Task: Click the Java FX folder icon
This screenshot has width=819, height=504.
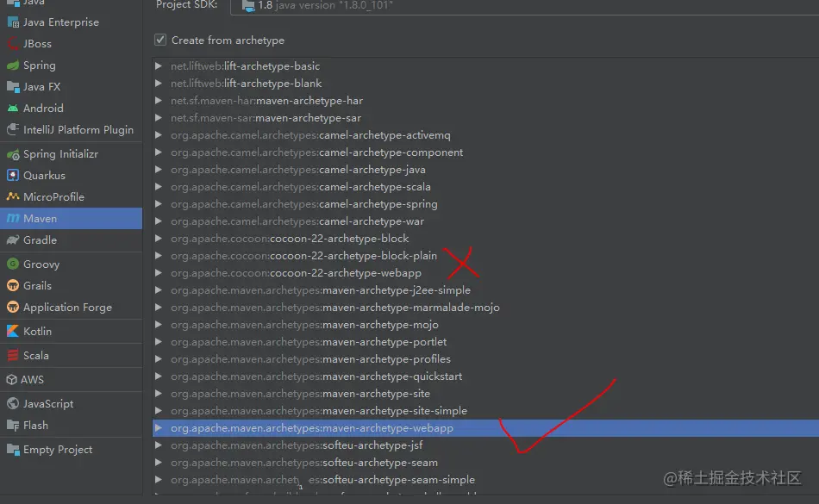Action: click(13, 87)
